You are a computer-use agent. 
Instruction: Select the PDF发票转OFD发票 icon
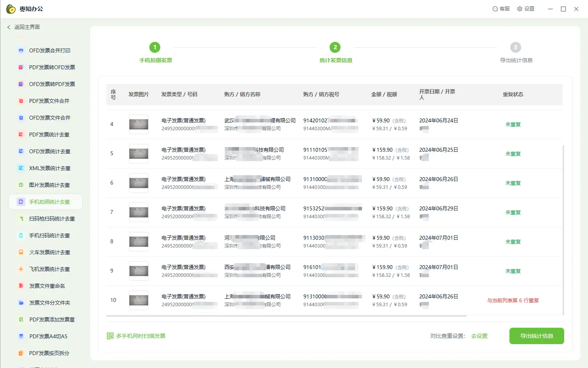pyautogui.click(x=21, y=67)
